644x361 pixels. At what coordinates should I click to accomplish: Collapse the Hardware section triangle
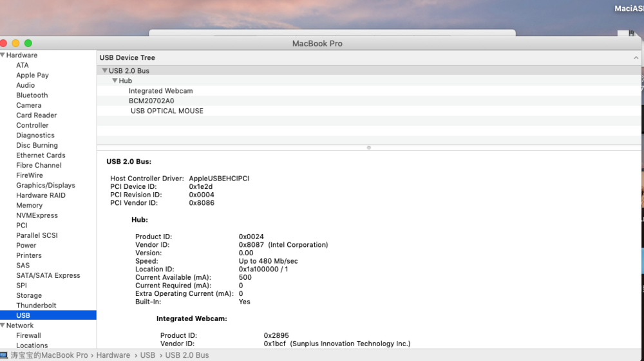point(3,55)
